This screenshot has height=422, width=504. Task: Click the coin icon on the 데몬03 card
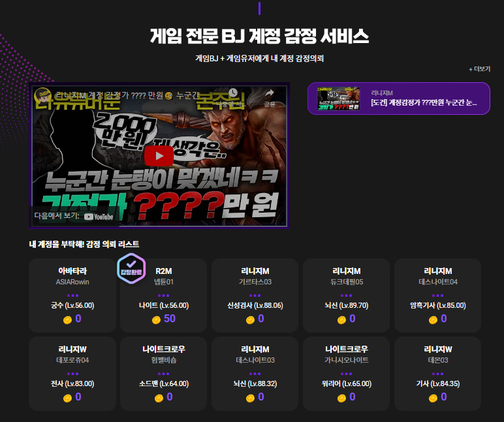coord(433,399)
